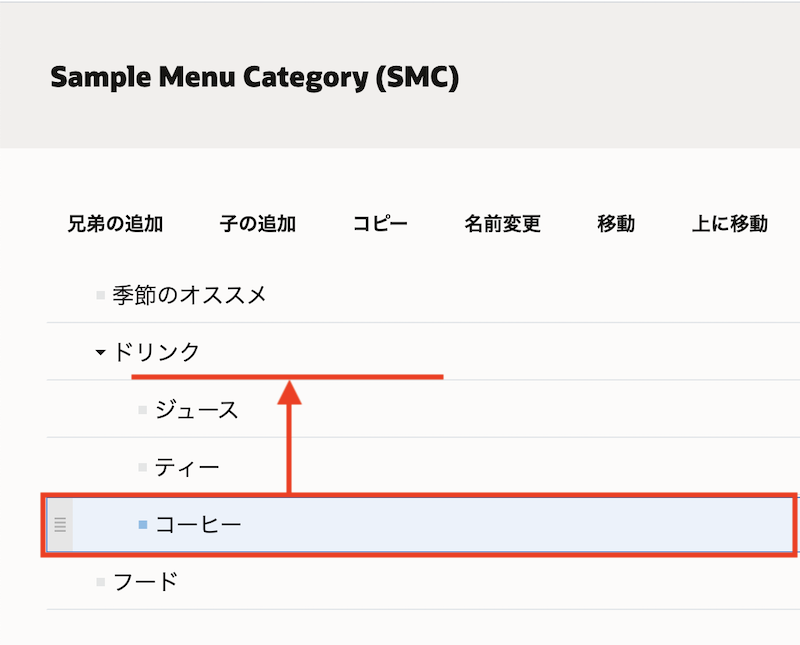
Task: Click the 移動 toolbar button
Action: [x=616, y=224]
